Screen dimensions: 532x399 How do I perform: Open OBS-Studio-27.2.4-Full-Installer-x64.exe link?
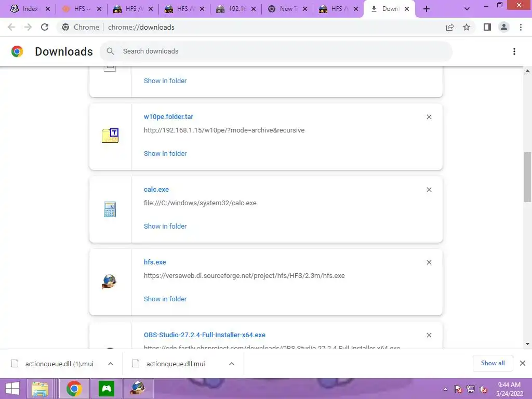point(205,335)
